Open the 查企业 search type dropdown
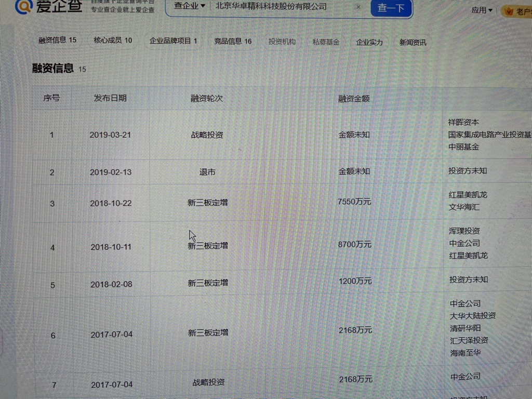 tap(189, 6)
